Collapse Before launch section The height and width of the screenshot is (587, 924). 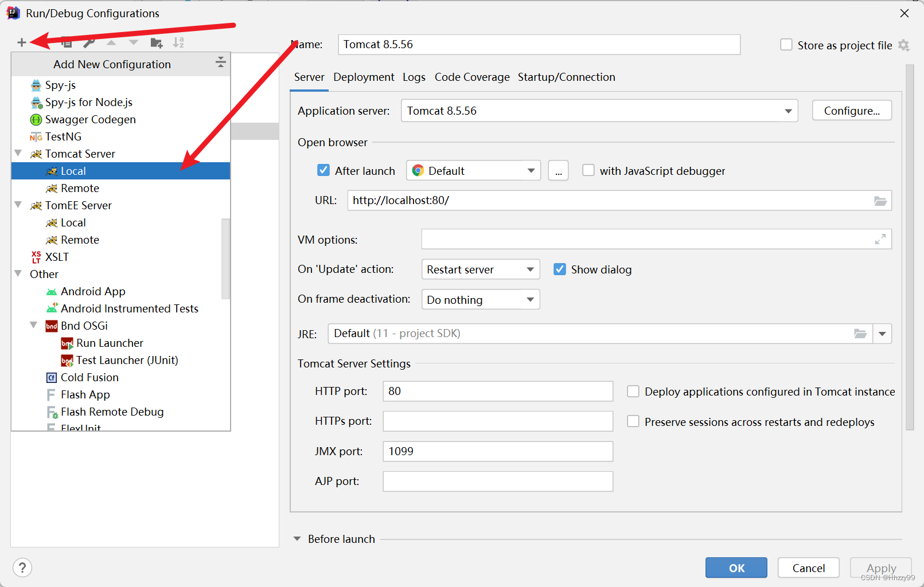tap(297, 539)
